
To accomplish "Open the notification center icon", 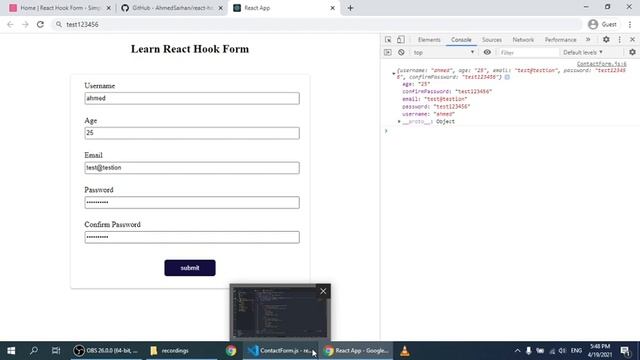I will pos(625,351).
